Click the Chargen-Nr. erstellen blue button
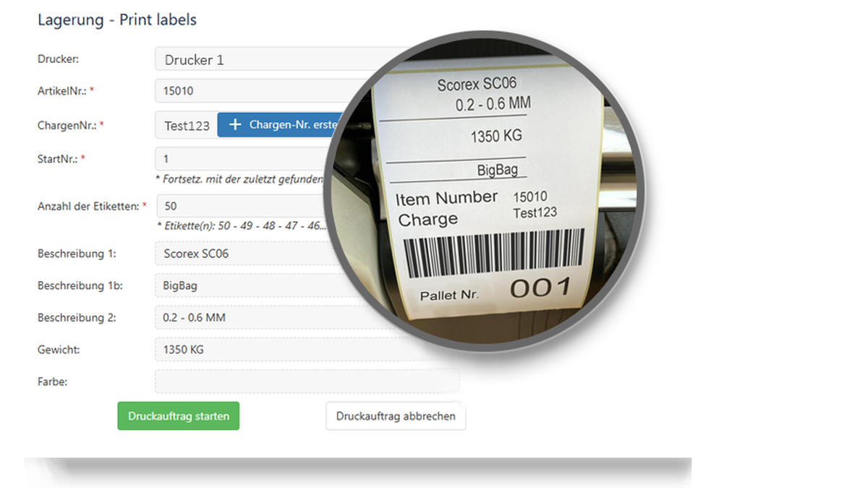This screenshot has width=868, height=488. click(281, 125)
